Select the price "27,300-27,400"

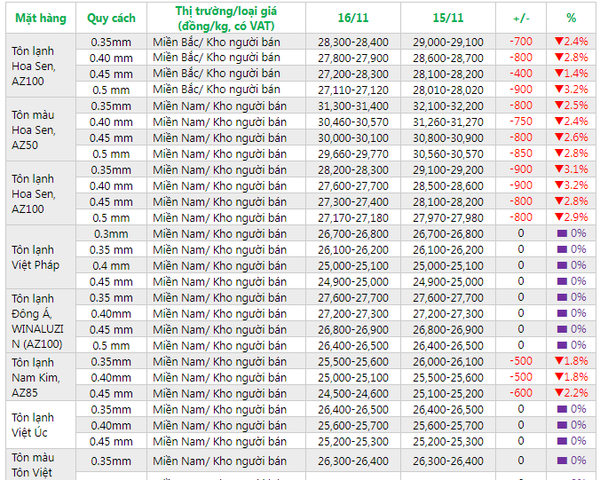(353, 202)
